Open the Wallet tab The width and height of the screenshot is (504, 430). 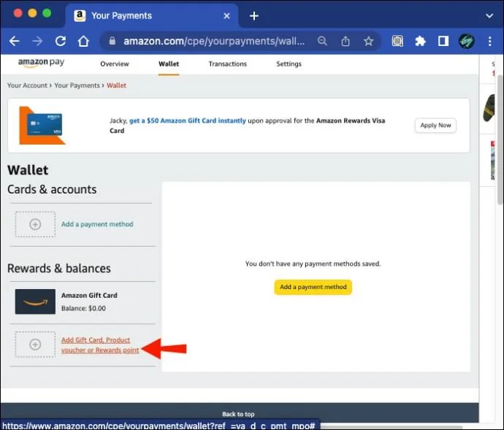pos(169,64)
